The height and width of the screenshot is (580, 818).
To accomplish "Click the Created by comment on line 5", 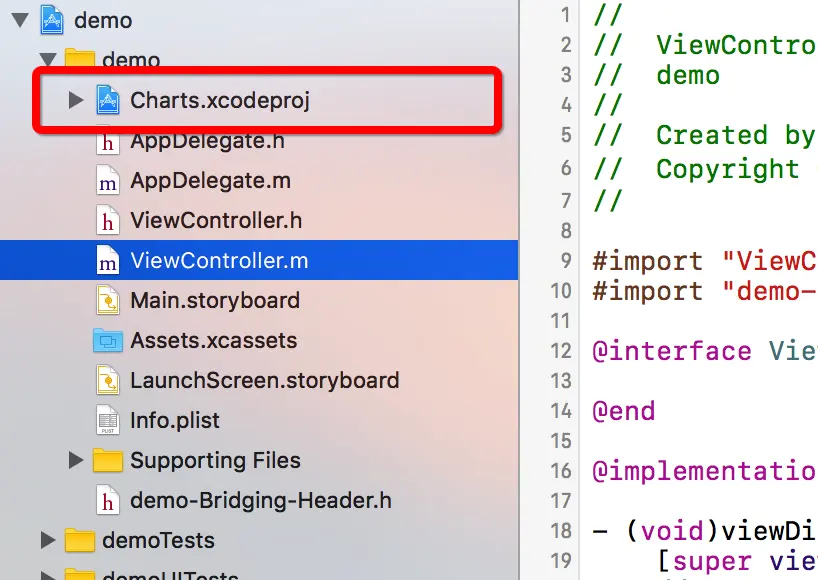I will (735, 135).
